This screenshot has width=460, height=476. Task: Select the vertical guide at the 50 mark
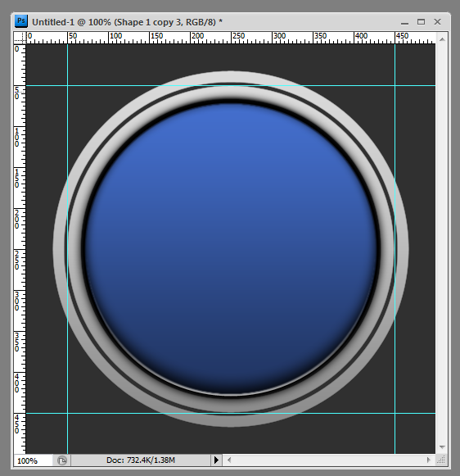(x=67, y=249)
